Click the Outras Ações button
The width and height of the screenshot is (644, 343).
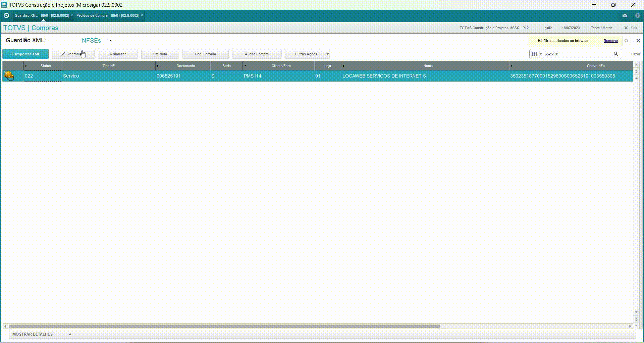click(x=306, y=54)
